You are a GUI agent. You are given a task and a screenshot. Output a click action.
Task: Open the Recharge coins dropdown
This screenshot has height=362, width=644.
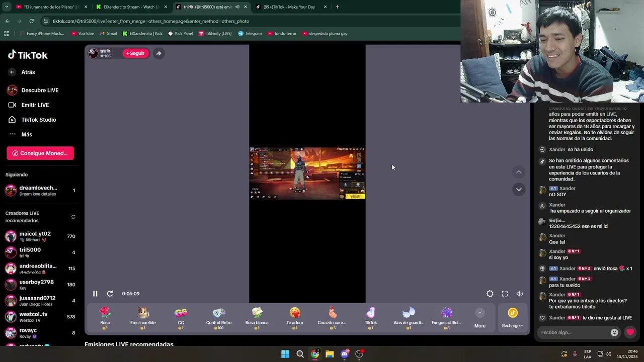[513, 319]
